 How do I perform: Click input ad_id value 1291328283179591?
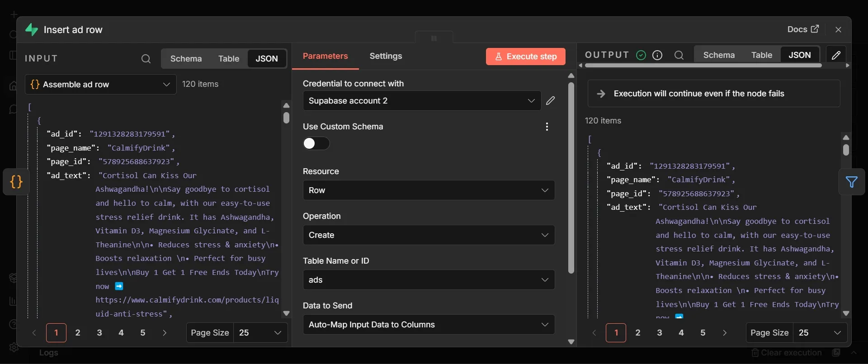click(x=130, y=134)
